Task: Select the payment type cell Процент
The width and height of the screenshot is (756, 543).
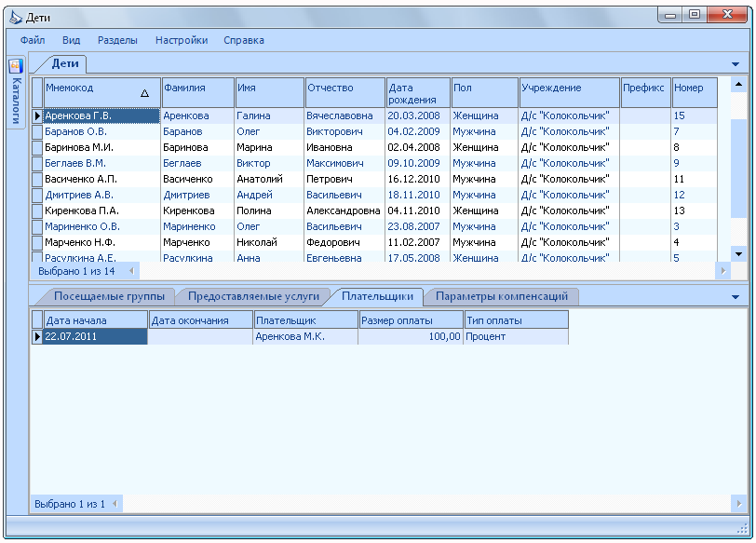Action: tap(517, 336)
